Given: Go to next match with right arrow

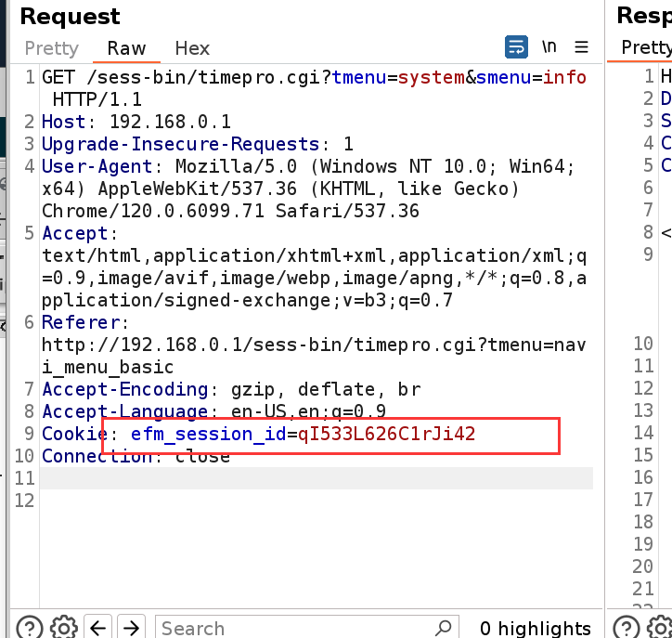Looking at the screenshot, I should pyautogui.click(x=131, y=627).
